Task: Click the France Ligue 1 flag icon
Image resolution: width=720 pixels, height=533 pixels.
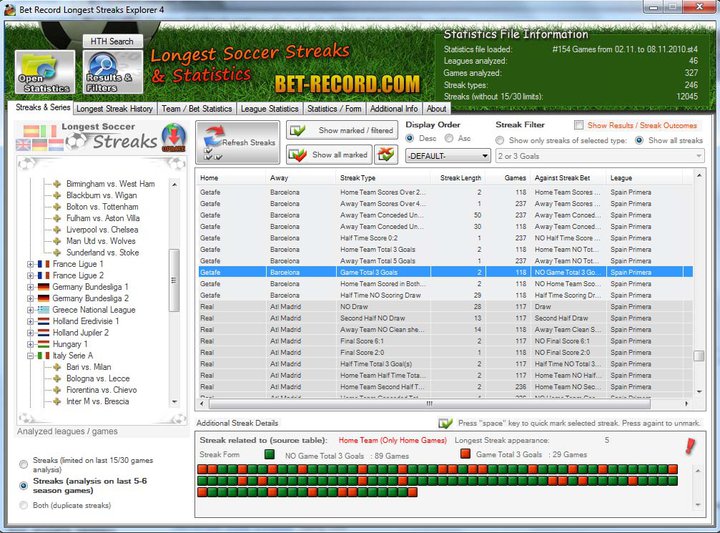Action: [44, 264]
